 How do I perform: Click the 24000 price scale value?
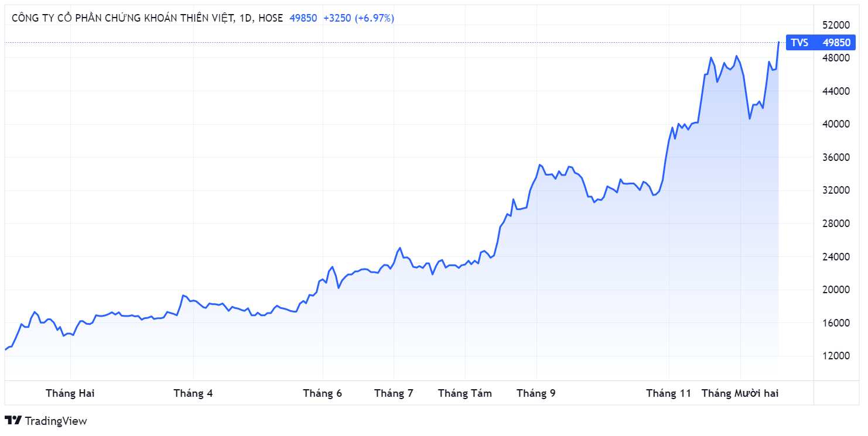click(836, 257)
